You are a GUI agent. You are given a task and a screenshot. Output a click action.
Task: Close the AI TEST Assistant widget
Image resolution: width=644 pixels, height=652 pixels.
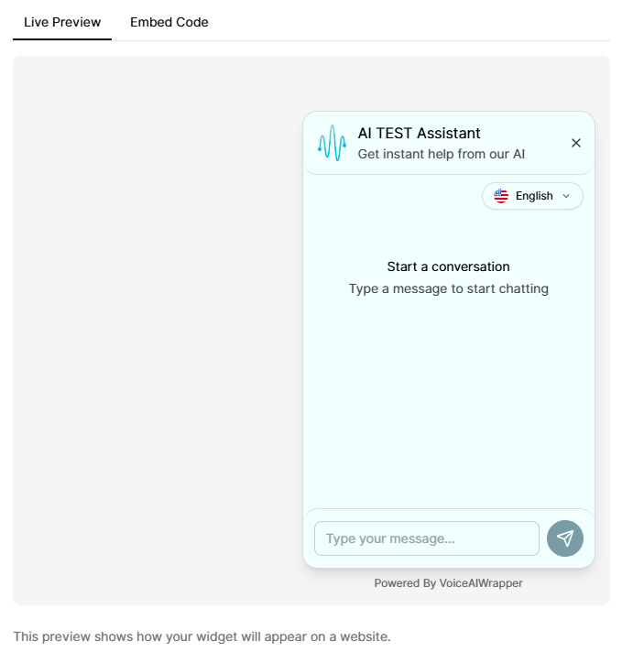[x=576, y=143]
